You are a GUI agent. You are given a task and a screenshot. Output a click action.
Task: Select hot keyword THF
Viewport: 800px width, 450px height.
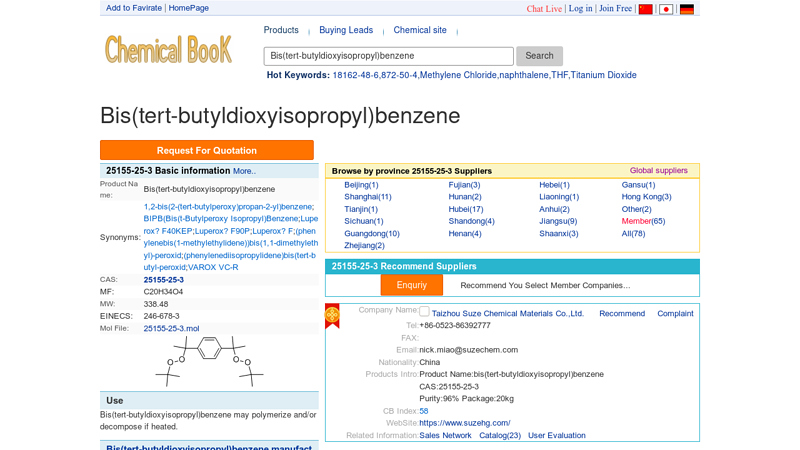pyautogui.click(x=560, y=75)
